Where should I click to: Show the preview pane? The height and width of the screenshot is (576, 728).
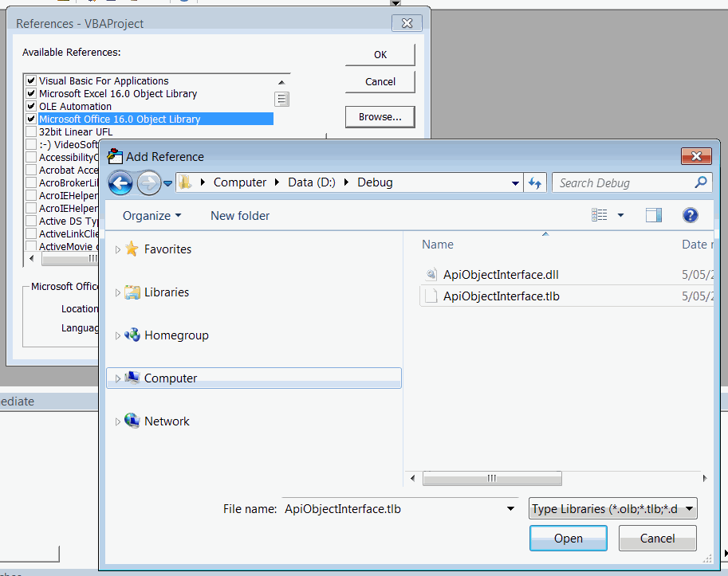[x=654, y=215]
